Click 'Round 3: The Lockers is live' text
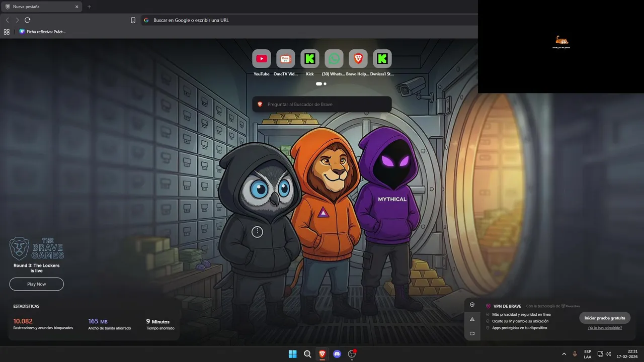Image resolution: width=644 pixels, height=362 pixels. (36, 268)
